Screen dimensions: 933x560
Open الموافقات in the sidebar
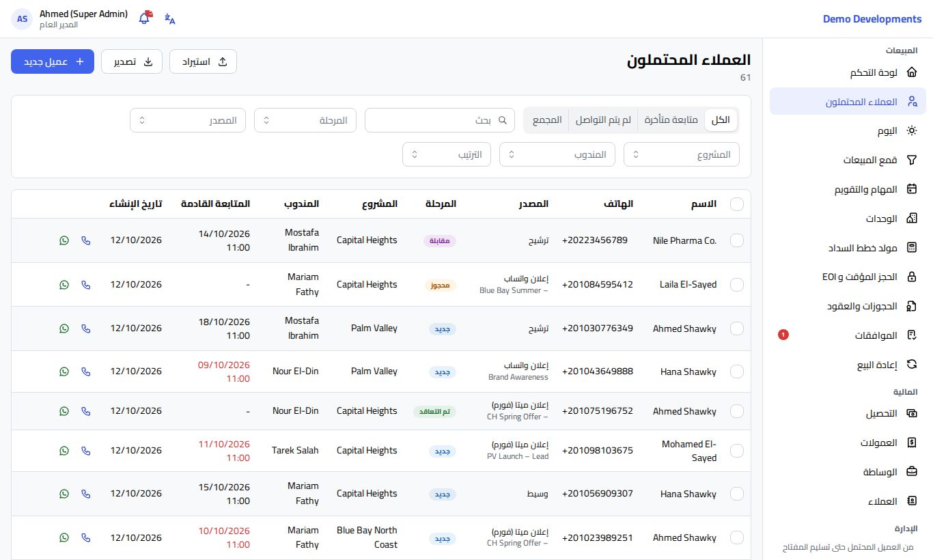[848, 335]
